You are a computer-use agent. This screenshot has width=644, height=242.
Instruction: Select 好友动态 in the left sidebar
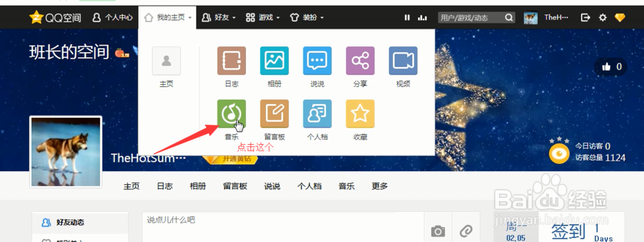(x=80, y=223)
